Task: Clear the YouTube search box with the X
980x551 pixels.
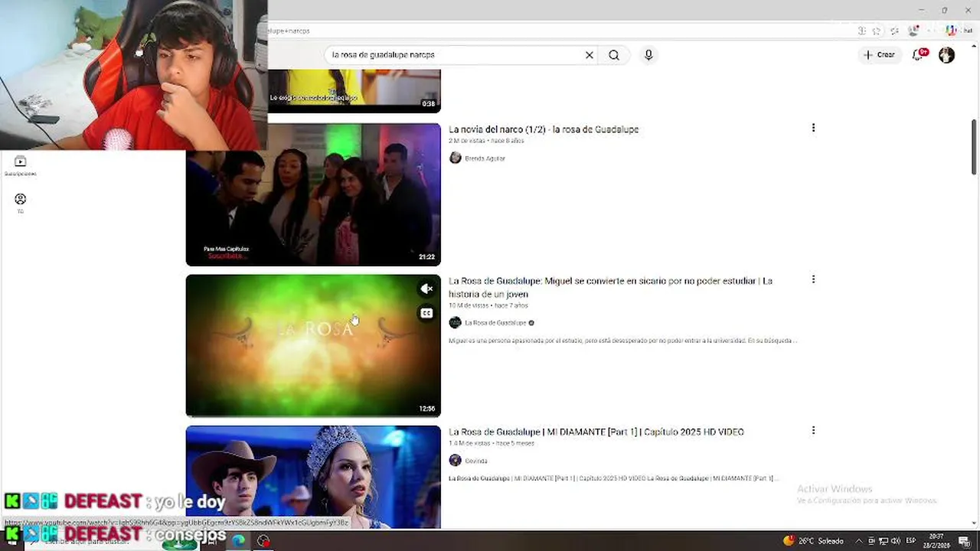Action: point(590,55)
